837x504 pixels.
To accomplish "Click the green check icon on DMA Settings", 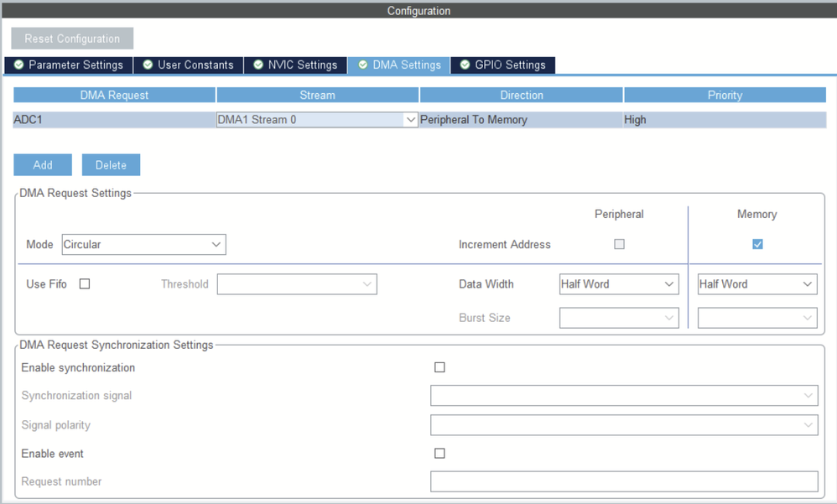I will (363, 65).
